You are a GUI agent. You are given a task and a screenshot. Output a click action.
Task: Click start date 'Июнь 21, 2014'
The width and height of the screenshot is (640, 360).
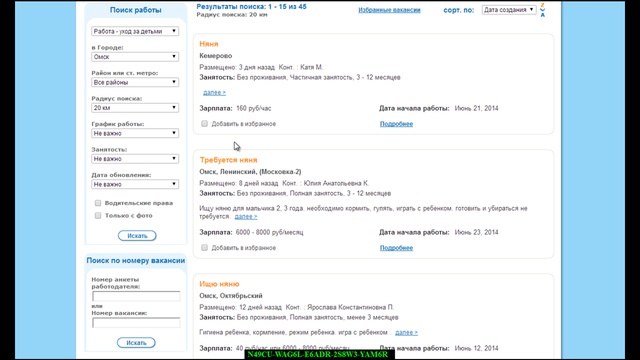tap(476, 108)
